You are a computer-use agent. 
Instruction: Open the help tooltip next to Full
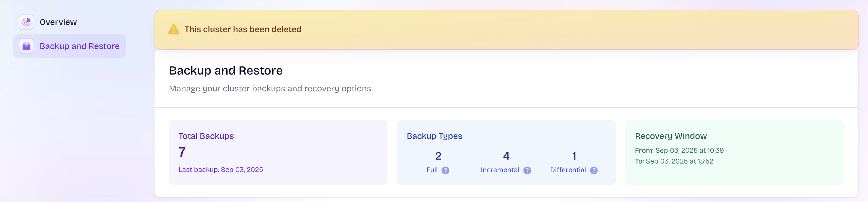tap(445, 170)
